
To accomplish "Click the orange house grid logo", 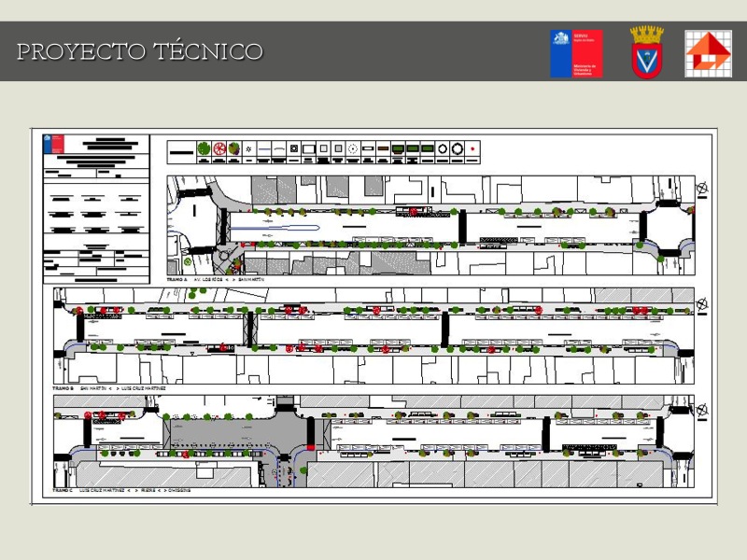I will [708, 53].
